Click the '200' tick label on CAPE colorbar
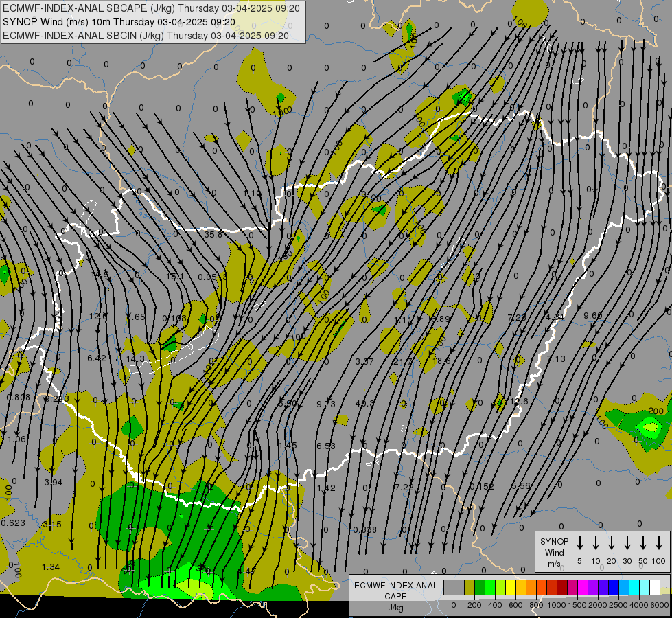Viewport: 672px width, 618px height. point(474,605)
